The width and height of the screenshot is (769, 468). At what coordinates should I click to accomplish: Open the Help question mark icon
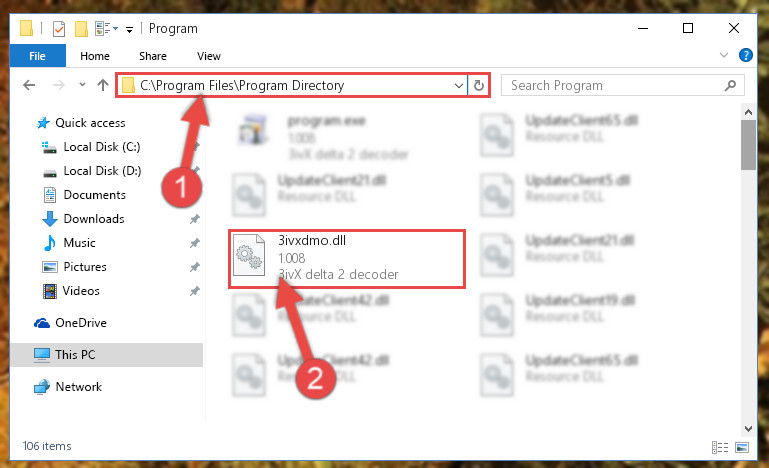pyautogui.click(x=745, y=55)
